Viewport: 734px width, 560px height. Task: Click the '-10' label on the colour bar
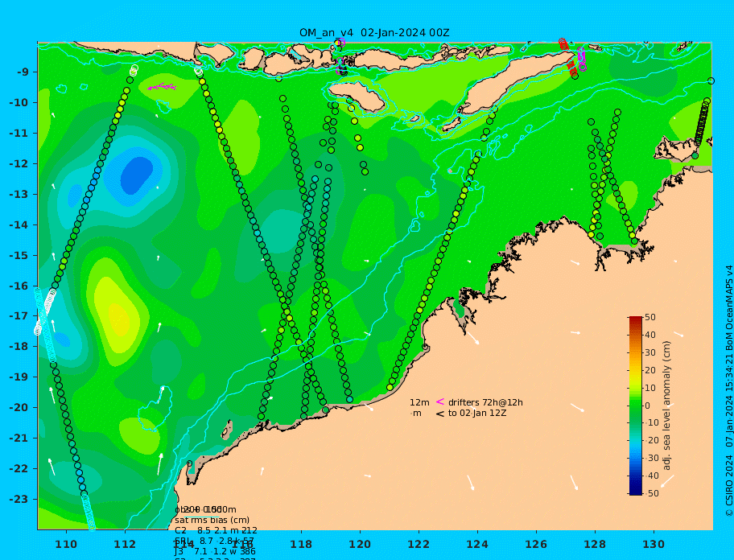coord(651,423)
